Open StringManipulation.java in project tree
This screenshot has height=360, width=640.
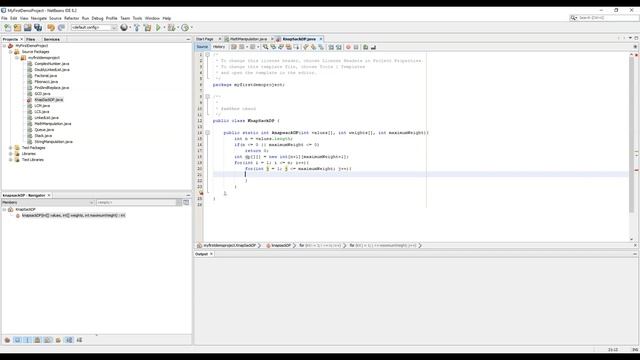(x=53, y=142)
